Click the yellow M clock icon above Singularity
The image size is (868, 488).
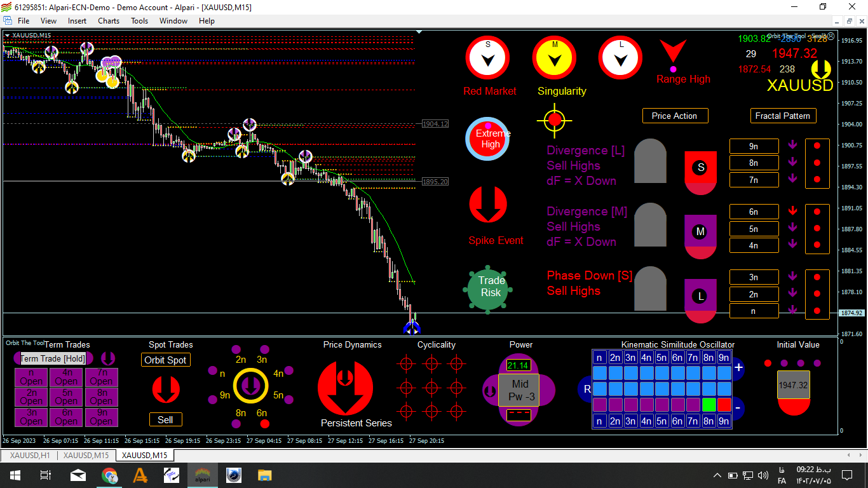(554, 57)
